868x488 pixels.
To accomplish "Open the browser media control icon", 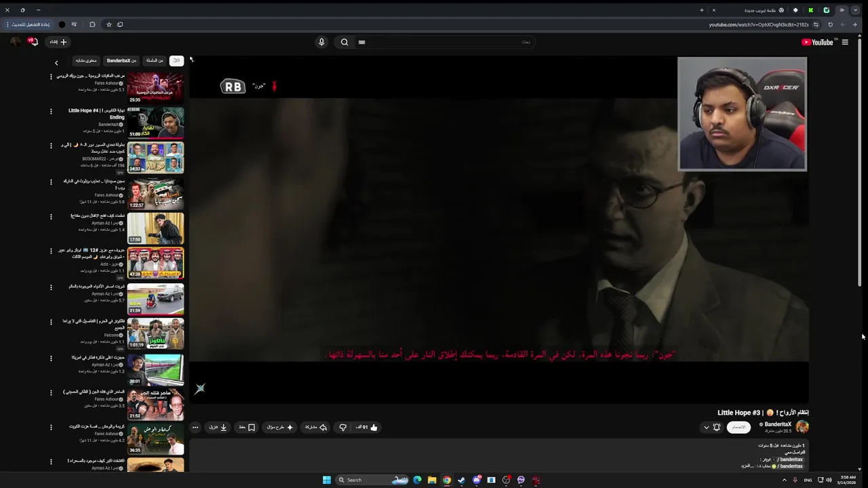I will tap(74, 24).
